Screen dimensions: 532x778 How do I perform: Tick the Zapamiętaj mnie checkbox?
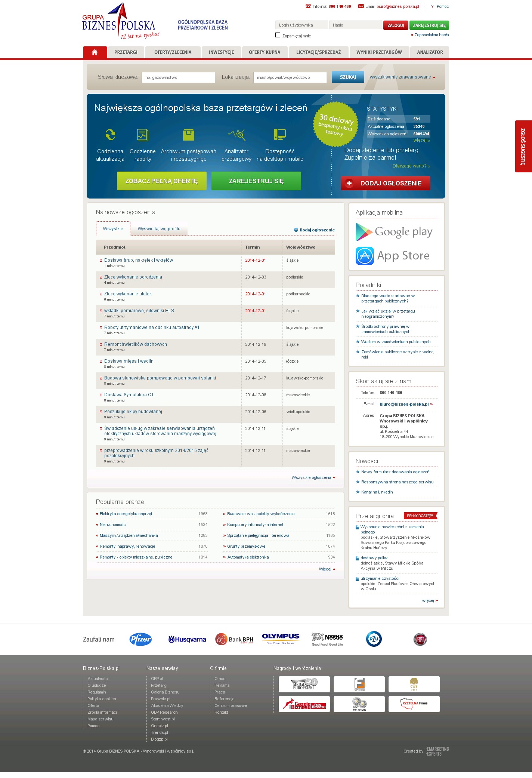pos(278,35)
